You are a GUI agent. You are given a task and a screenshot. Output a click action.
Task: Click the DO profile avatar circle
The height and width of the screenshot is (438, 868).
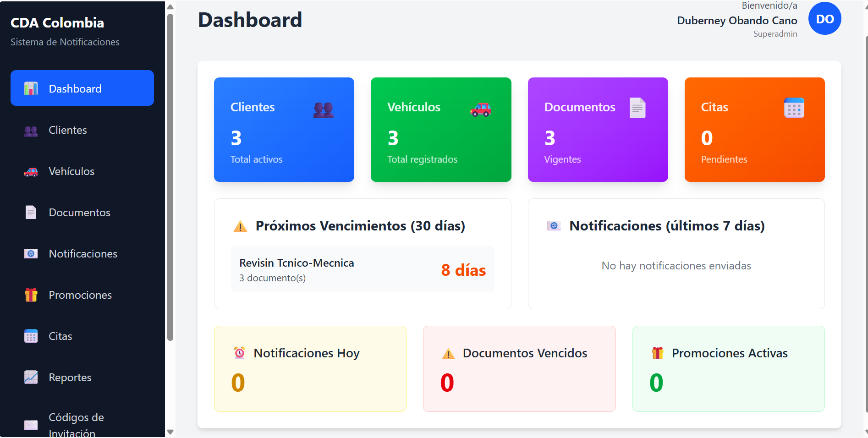tap(824, 18)
